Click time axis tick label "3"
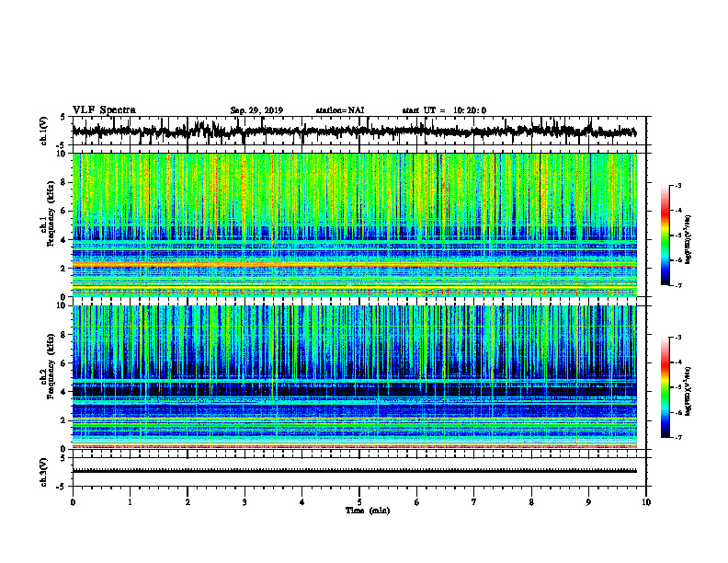 [245, 502]
